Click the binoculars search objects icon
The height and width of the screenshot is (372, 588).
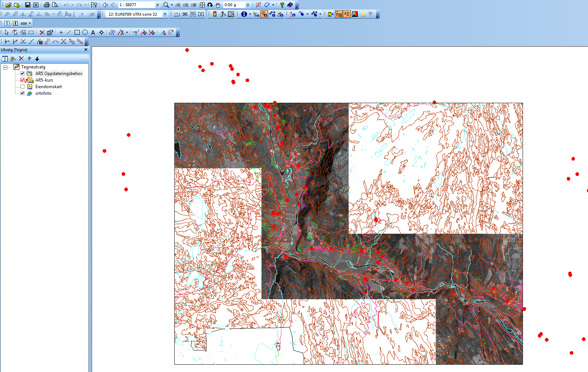[x=23, y=32]
